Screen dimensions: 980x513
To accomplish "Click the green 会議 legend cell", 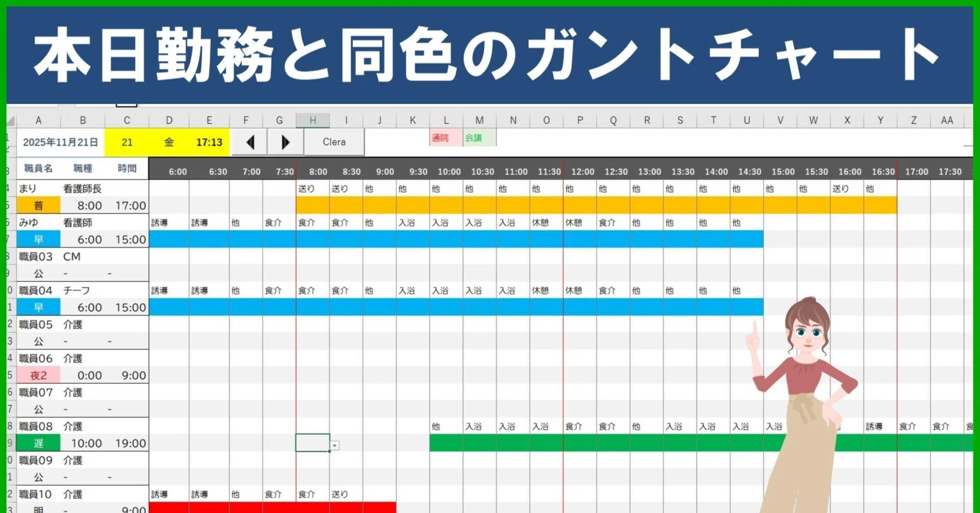I will pyautogui.click(x=479, y=138).
